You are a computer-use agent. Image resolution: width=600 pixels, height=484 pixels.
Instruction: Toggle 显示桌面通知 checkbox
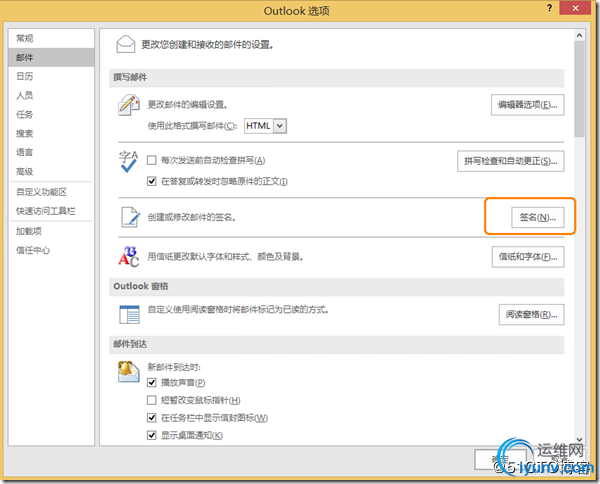(152, 435)
